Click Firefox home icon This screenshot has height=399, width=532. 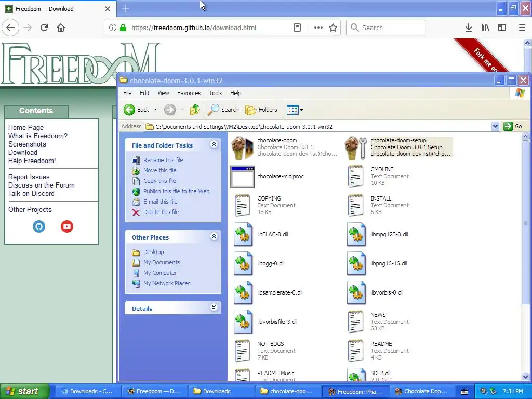pyautogui.click(x=61, y=28)
